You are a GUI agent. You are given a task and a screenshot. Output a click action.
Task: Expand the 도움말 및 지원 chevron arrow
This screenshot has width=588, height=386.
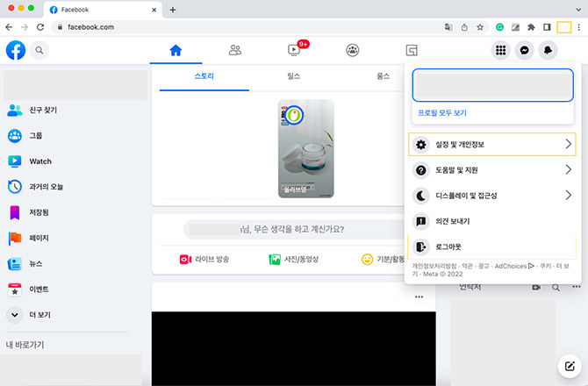(x=569, y=169)
